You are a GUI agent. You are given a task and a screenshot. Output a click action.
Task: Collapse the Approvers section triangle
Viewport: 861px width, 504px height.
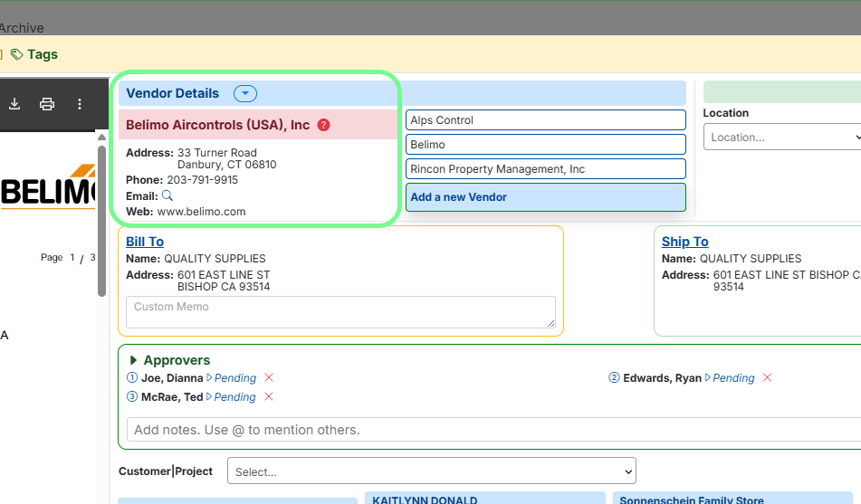[133, 360]
